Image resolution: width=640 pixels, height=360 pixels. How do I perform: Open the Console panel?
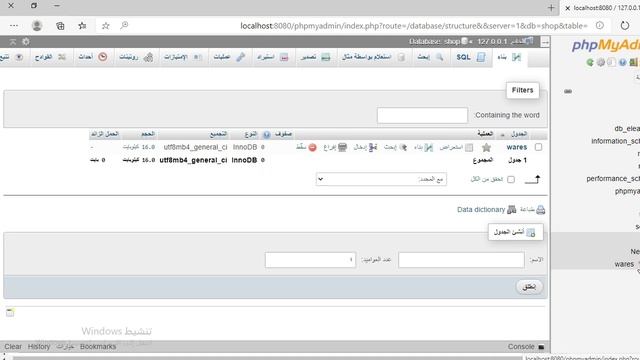click(x=521, y=347)
